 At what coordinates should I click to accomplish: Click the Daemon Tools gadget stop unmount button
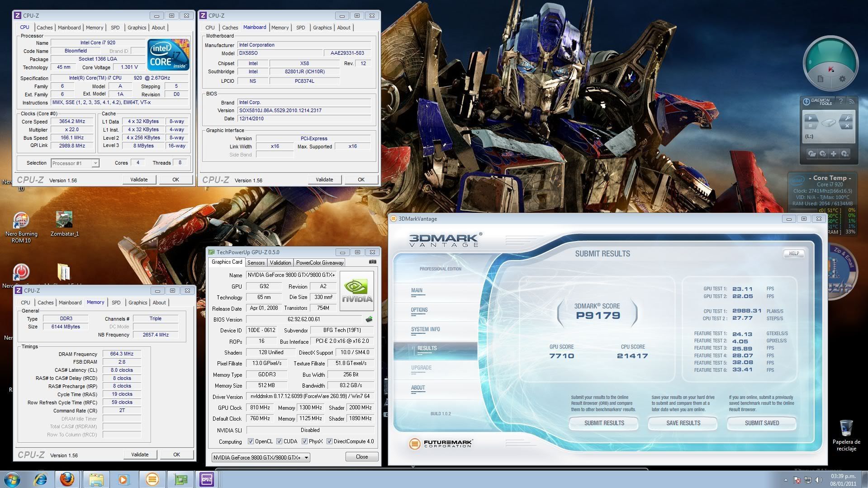810,126
